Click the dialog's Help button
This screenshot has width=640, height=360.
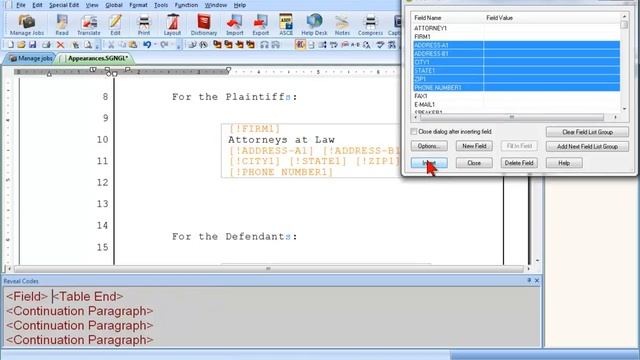[x=564, y=163]
